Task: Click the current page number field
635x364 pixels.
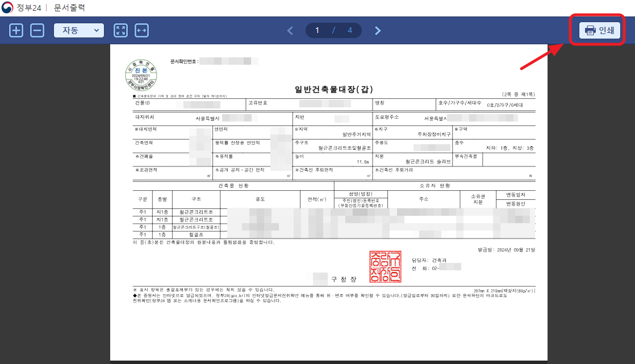Action: tap(317, 30)
